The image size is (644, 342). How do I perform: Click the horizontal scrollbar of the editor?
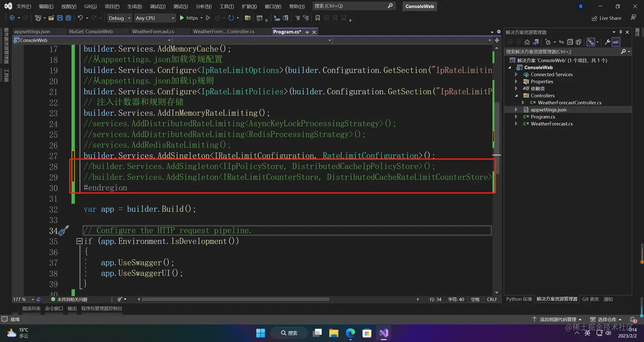[x=235, y=299]
